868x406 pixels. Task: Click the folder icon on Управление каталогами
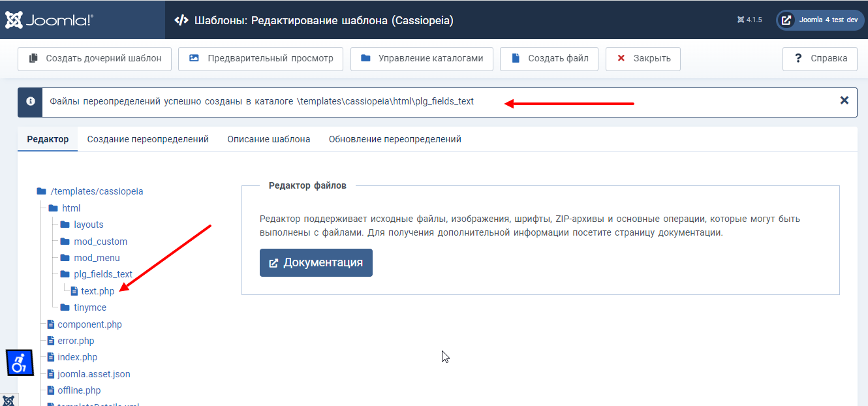[365, 58]
